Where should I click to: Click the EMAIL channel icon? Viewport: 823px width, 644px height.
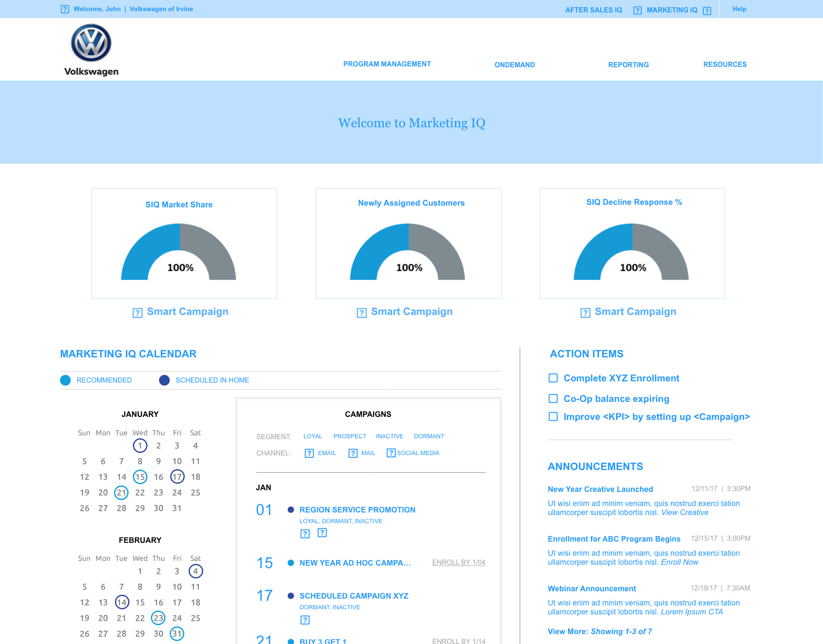309,453
